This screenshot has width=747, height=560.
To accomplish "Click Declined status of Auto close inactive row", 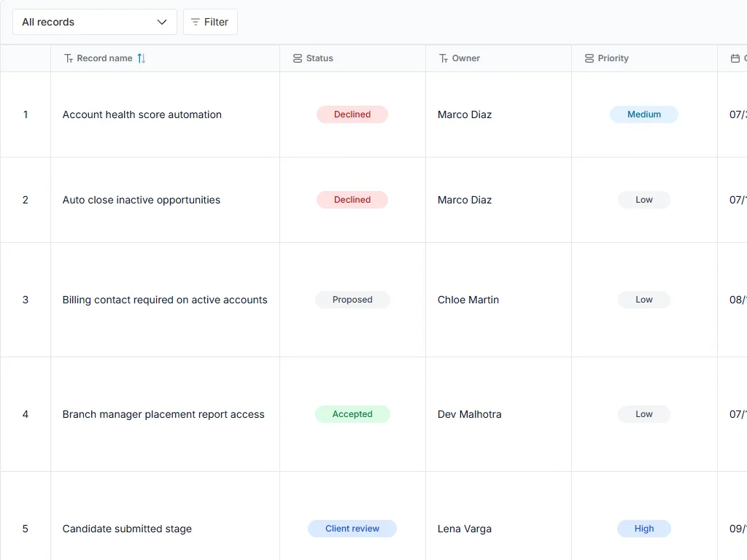I will [x=352, y=200].
